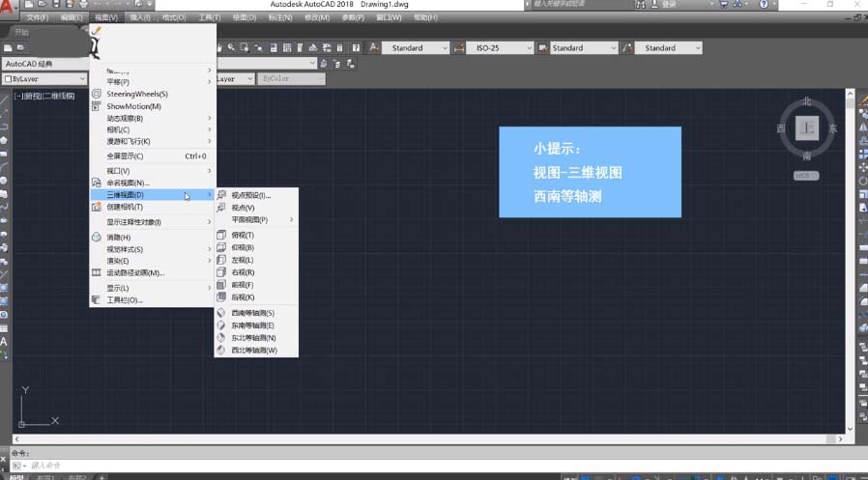Click the New drawing icon in the standard toolbar
Screen dimensions: 868x480
8,48
